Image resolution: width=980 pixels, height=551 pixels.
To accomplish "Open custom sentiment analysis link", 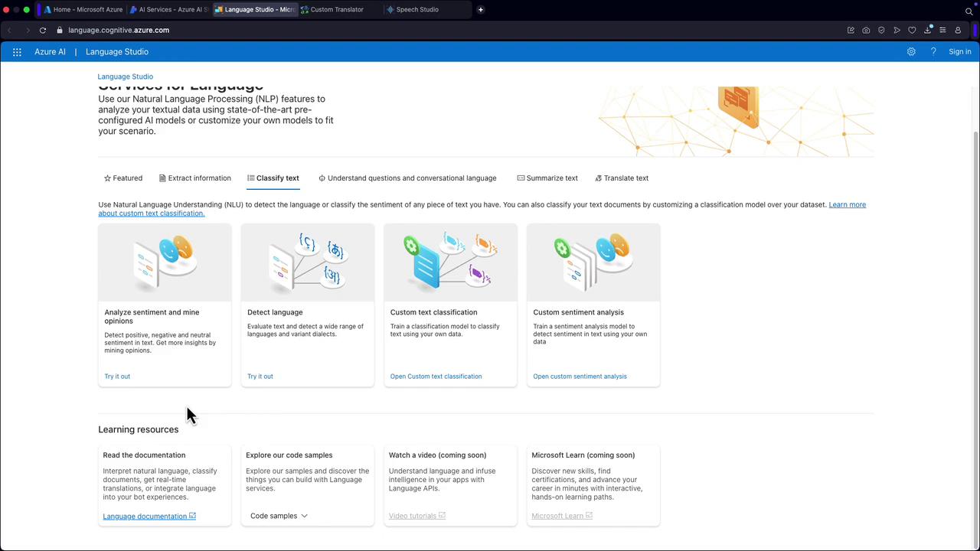I will point(580,377).
